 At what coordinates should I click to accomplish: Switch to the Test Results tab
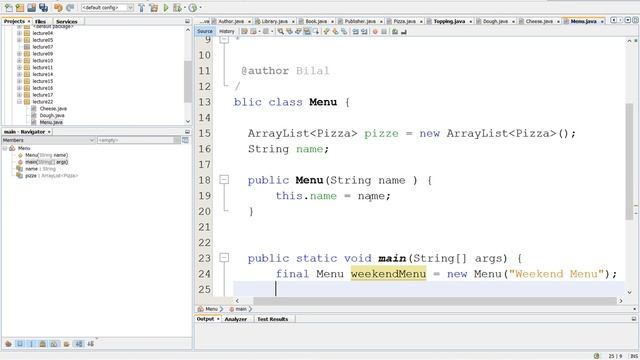tap(272, 319)
